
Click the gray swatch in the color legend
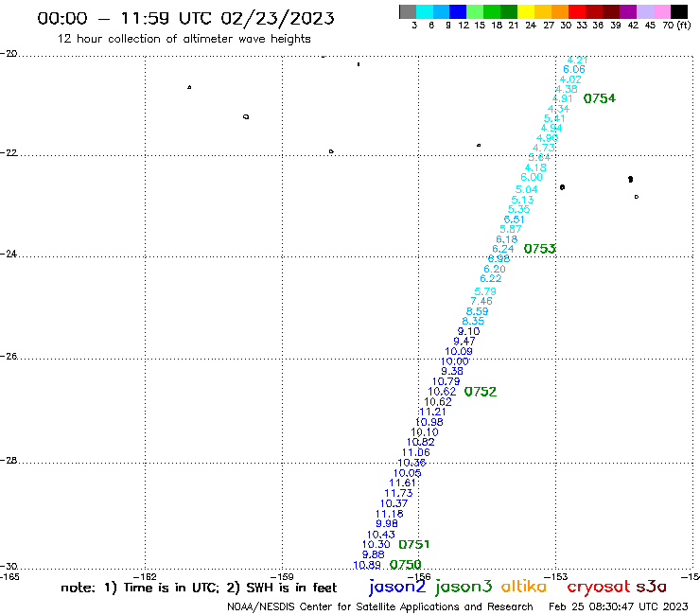[x=408, y=11]
